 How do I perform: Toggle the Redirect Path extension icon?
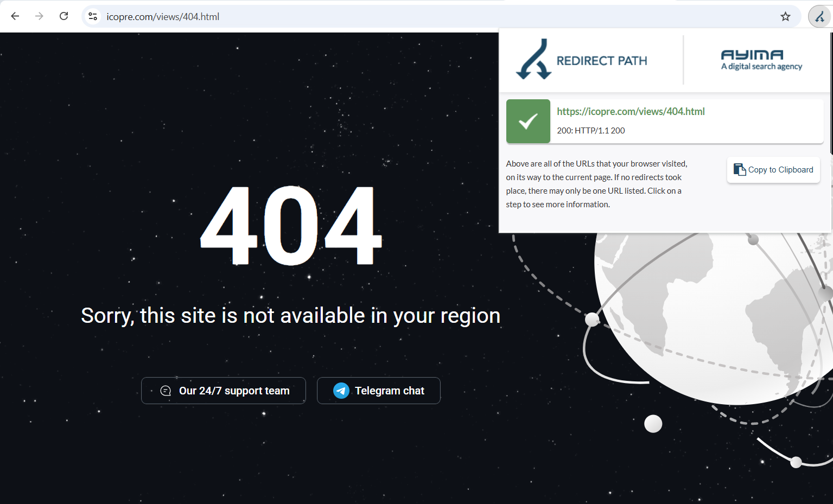[819, 17]
